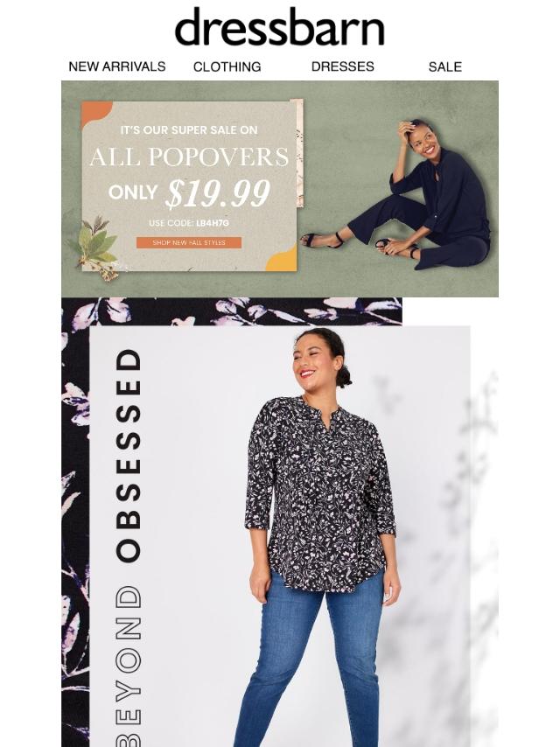Click the $19.99 price text
Viewport: 560px width, 747px height.
(218, 193)
